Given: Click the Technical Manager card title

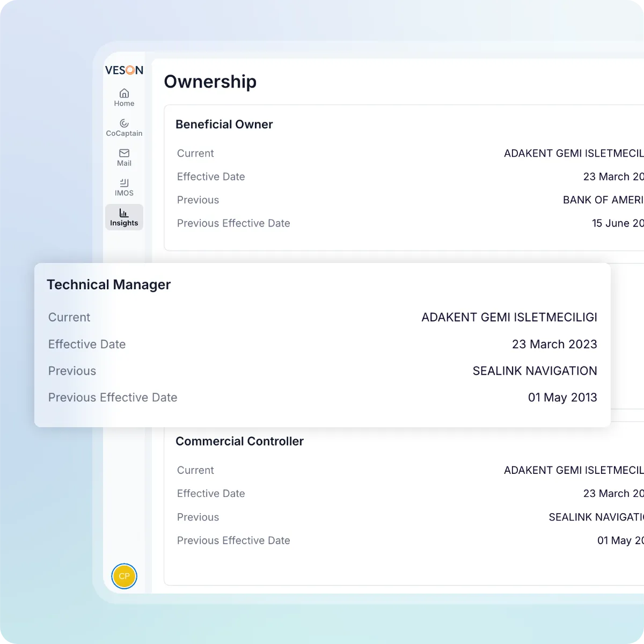Looking at the screenshot, I should pos(109,284).
